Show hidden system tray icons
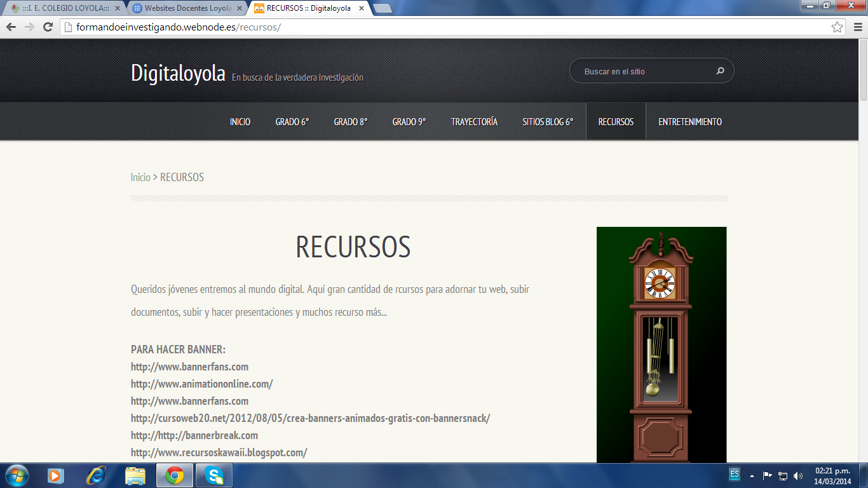Screen dimensions: 868x488 [752, 476]
